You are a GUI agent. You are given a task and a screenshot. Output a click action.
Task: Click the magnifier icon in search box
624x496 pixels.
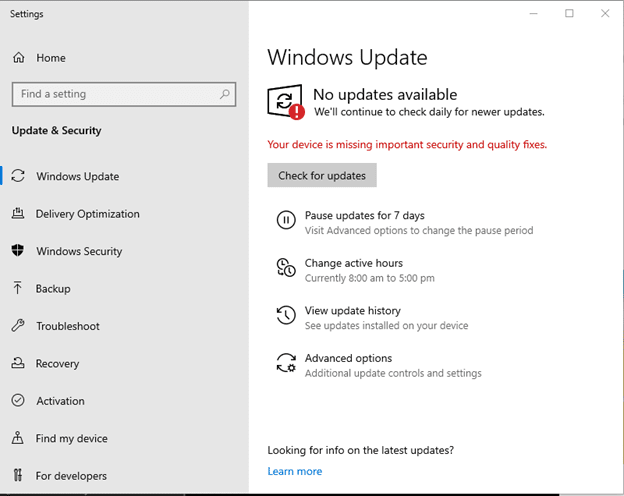point(225,94)
